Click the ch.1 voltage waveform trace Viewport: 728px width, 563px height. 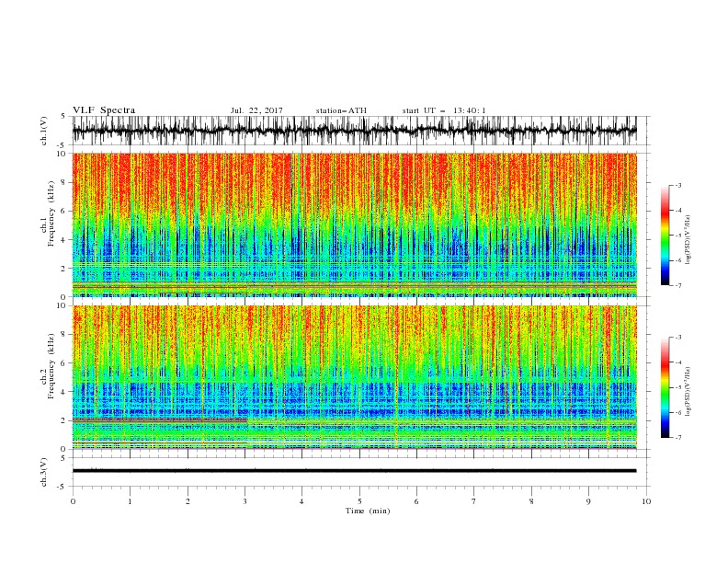click(354, 131)
